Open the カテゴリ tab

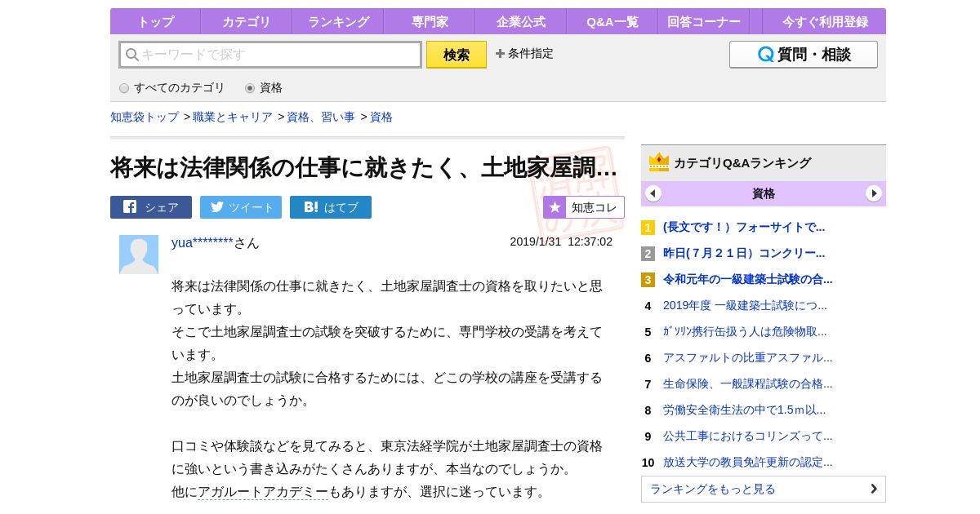[x=246, y=21]
